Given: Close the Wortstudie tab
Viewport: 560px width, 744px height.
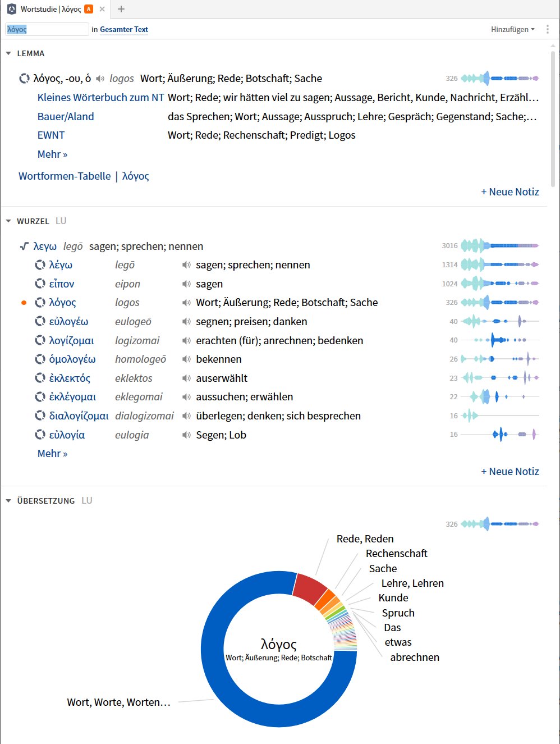Looking at the screenshot, I should tap(102, 9).
